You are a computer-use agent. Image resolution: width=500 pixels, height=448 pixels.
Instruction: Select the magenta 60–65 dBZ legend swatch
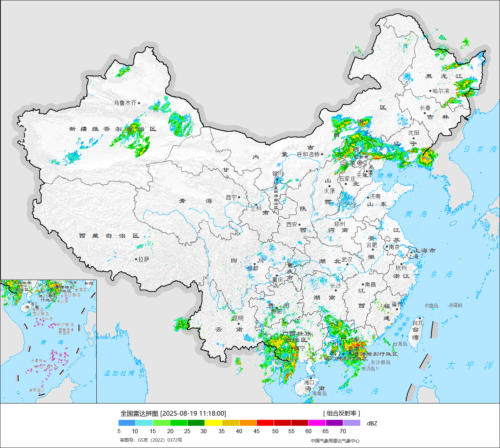317,423
